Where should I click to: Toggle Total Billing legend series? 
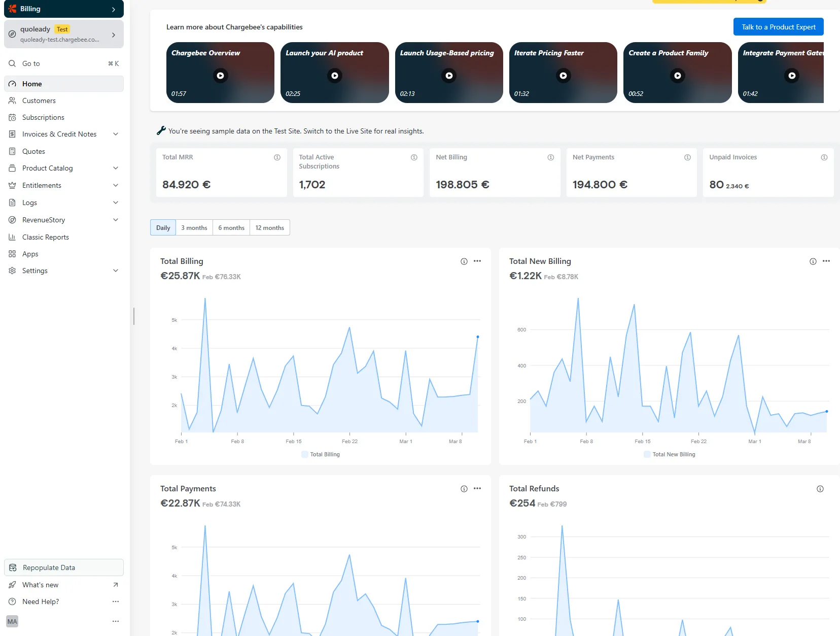click(321, 454)
